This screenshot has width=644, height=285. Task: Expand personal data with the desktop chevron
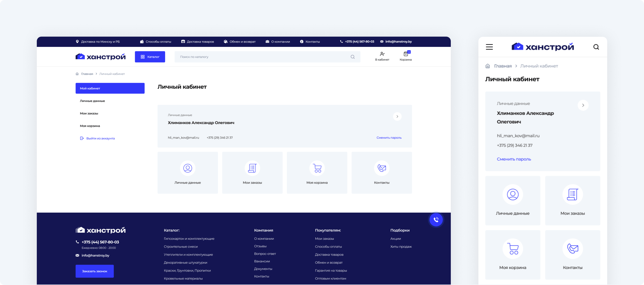coord(397,117)
